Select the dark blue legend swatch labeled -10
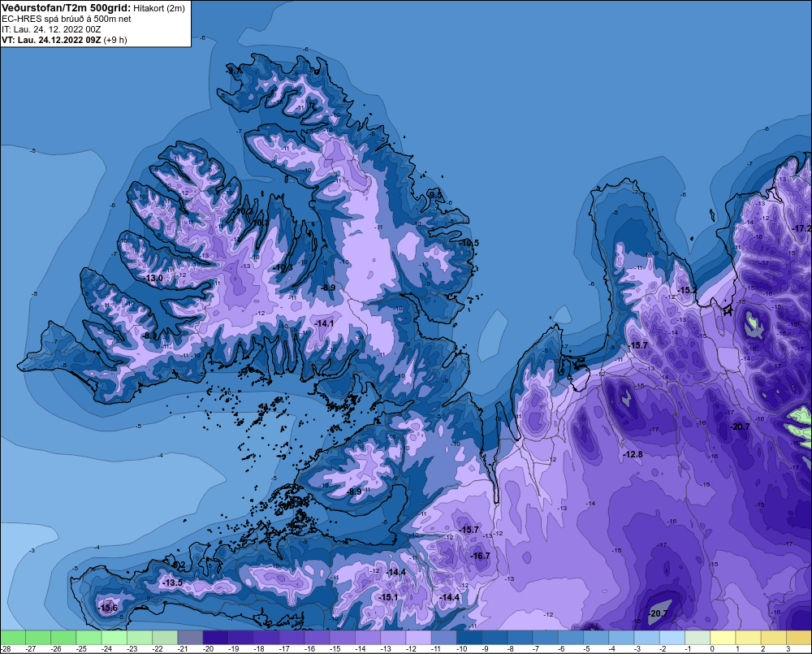The height and width of the screenshot is (654, 812). [x=469, y=637]
